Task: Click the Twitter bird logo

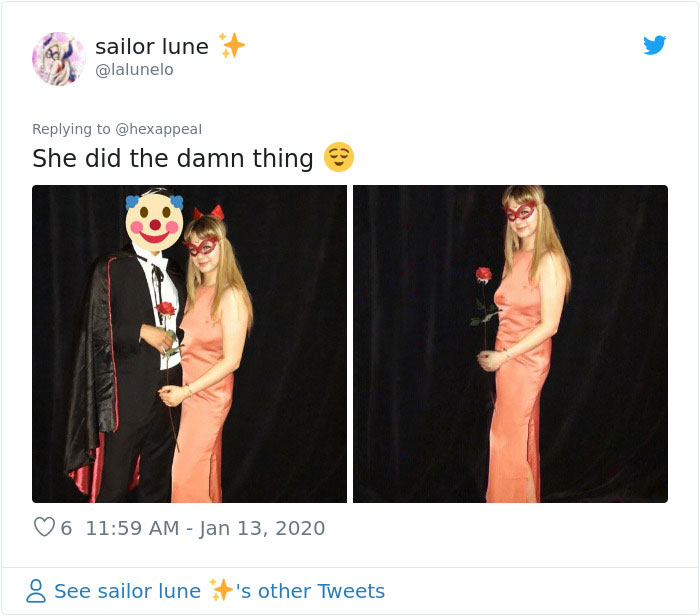Action: 654,45
